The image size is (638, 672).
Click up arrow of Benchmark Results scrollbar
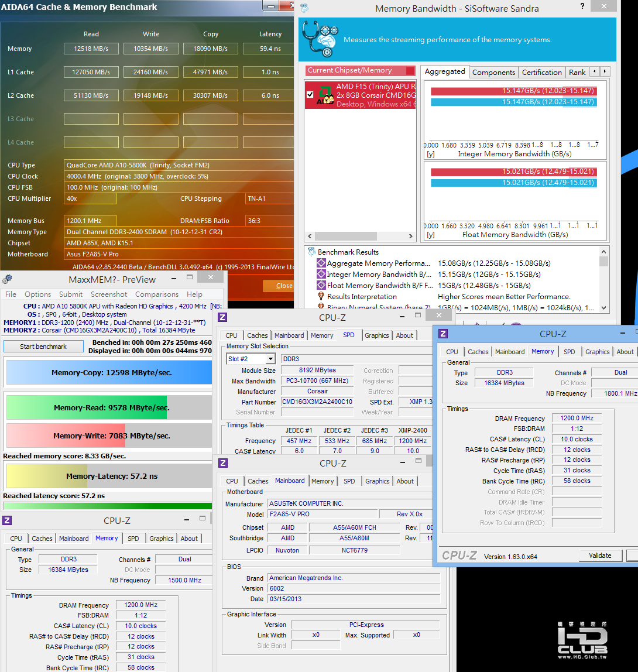pyautogui.click(x=603, y=252)
